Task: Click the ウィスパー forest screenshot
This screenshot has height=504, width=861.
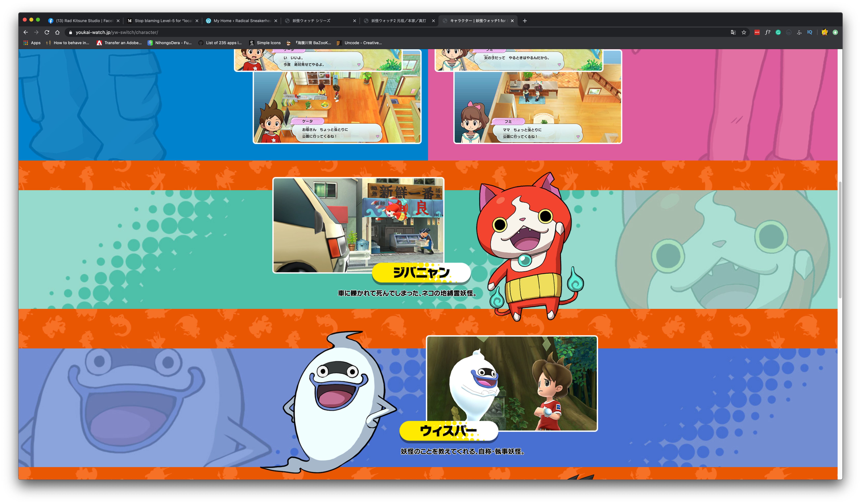Action: (x=512, y=384)
